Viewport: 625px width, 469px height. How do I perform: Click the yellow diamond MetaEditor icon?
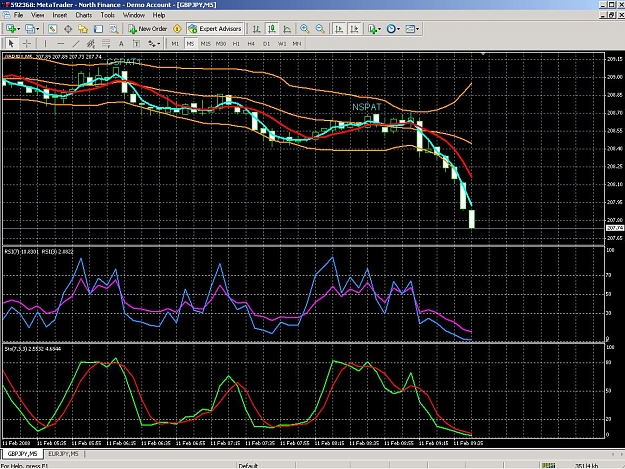[177, 29]
